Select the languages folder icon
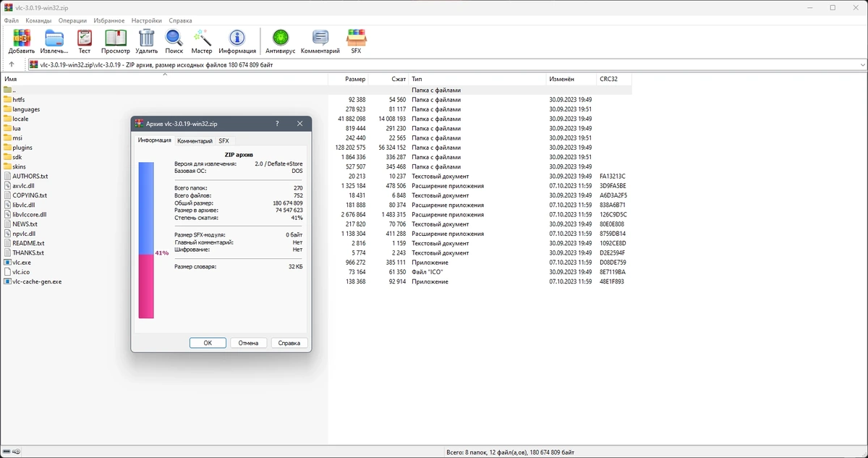This screenshot has height=458, width=868. pos(7,109)
